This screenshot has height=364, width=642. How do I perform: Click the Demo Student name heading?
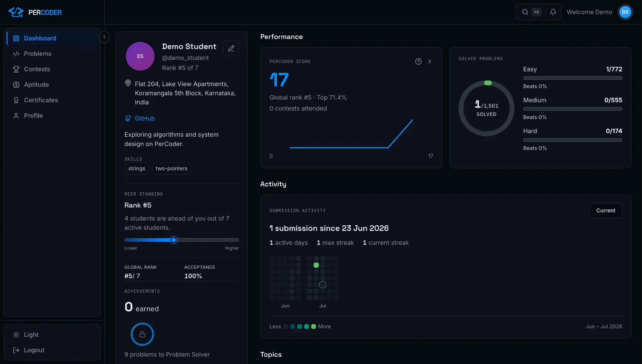tap(189, 47)
